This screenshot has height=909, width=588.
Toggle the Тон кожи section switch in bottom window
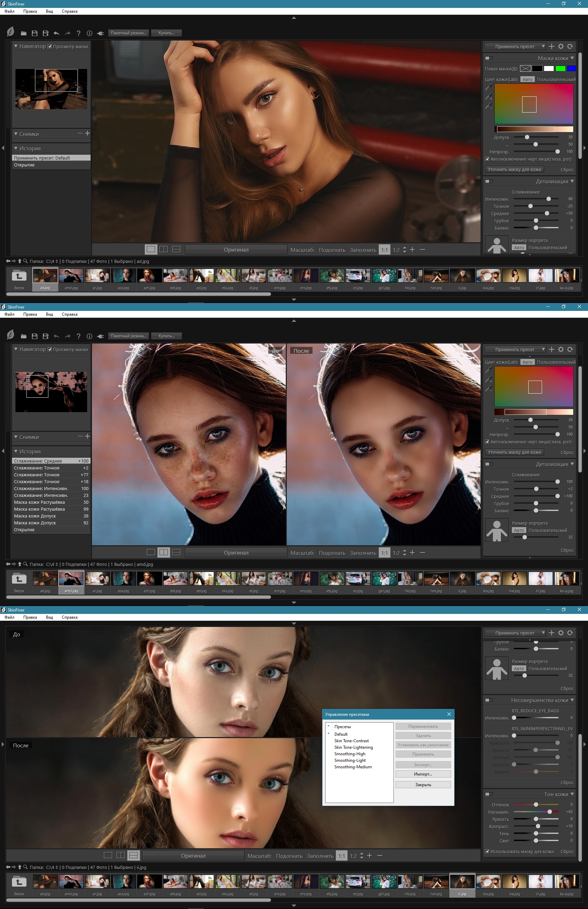[489, 794]
